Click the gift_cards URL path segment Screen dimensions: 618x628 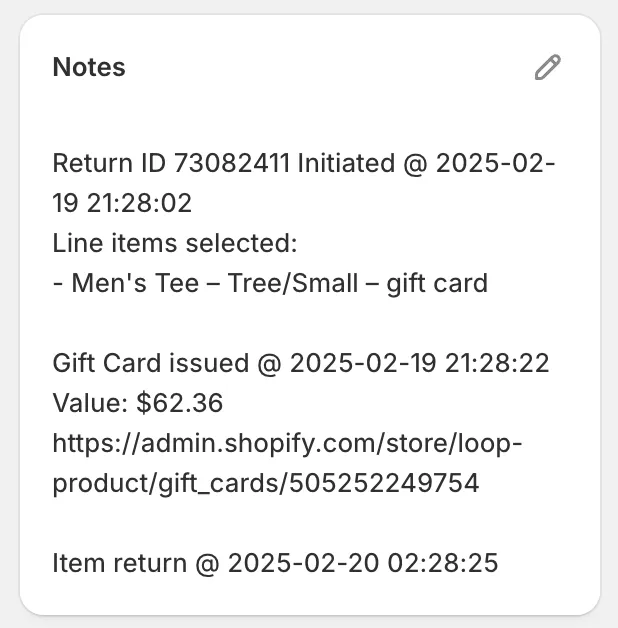pos(219,483)
